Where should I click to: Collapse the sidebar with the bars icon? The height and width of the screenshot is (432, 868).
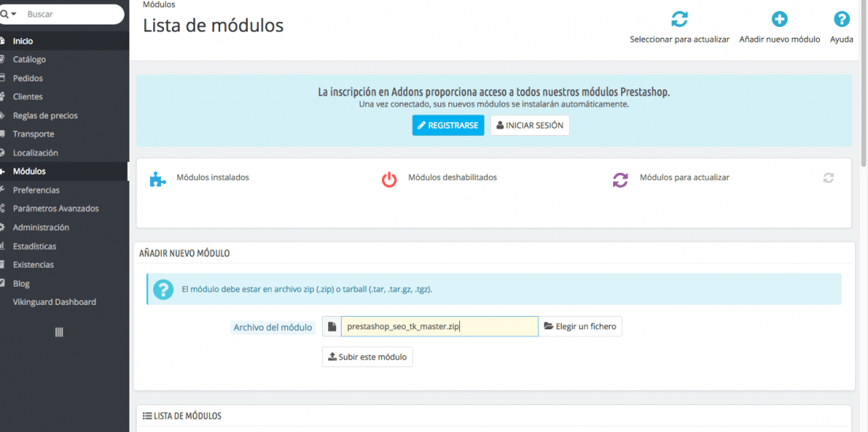tap(59, 332)
